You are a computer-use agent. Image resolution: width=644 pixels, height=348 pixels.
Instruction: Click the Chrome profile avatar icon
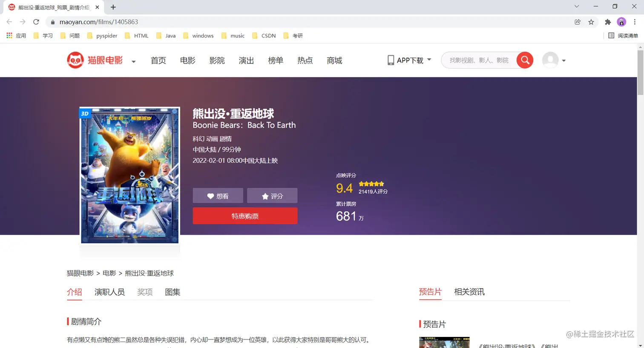tap(621, 22)
